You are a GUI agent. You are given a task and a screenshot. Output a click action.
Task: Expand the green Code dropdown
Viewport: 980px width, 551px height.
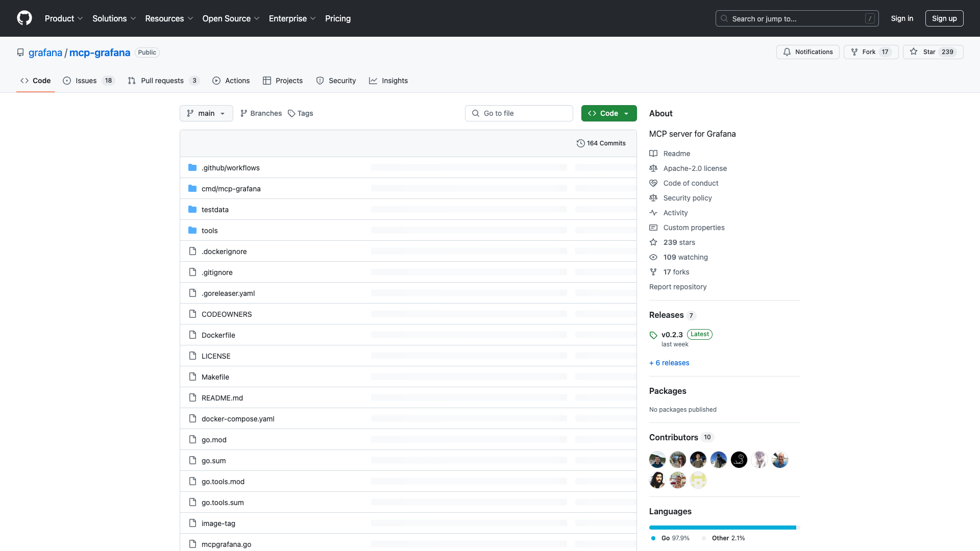[x=608, y=113]
